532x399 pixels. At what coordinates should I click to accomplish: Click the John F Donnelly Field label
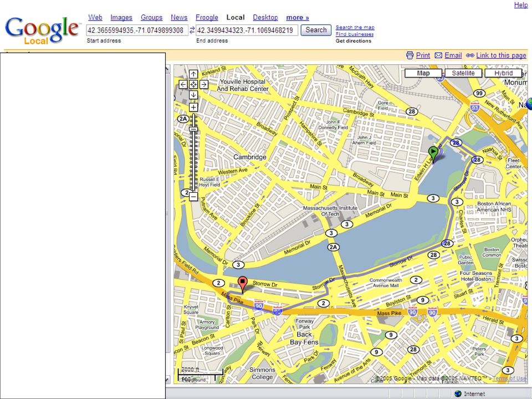click(333, 125)
